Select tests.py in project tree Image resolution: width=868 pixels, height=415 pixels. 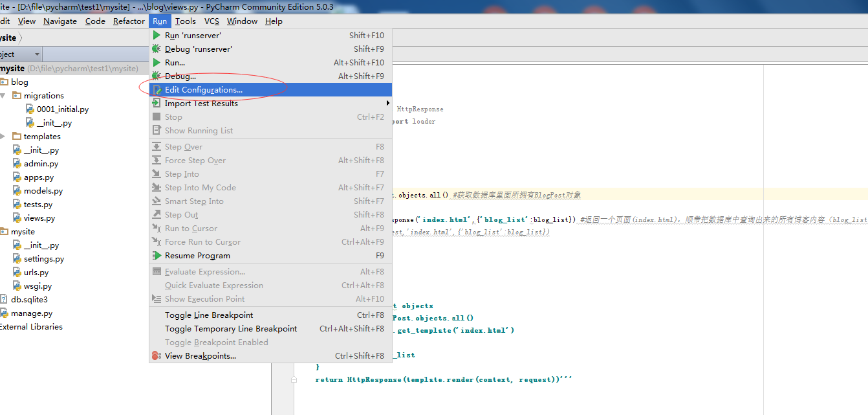pyautogui.click(x=38, y=205)
